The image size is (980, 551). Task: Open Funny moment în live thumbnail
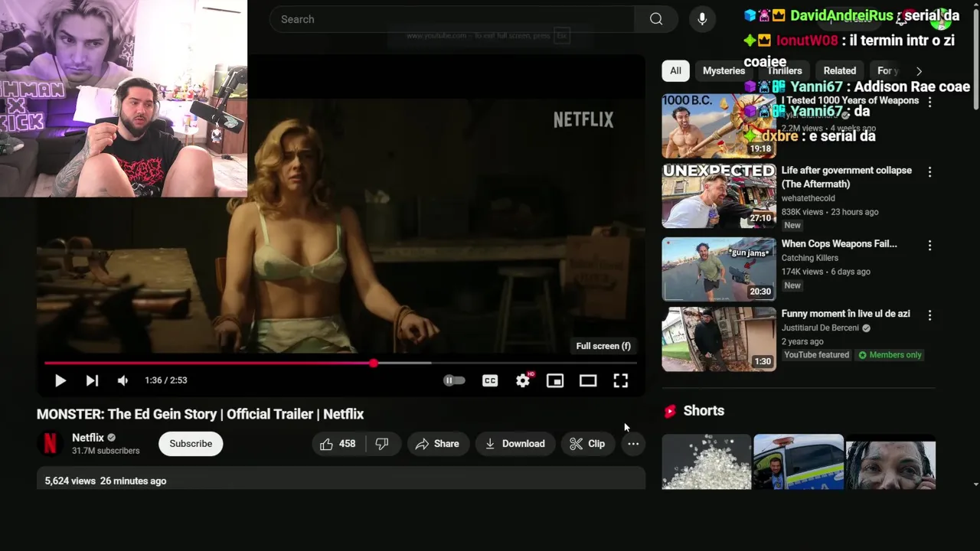(719, 339)
